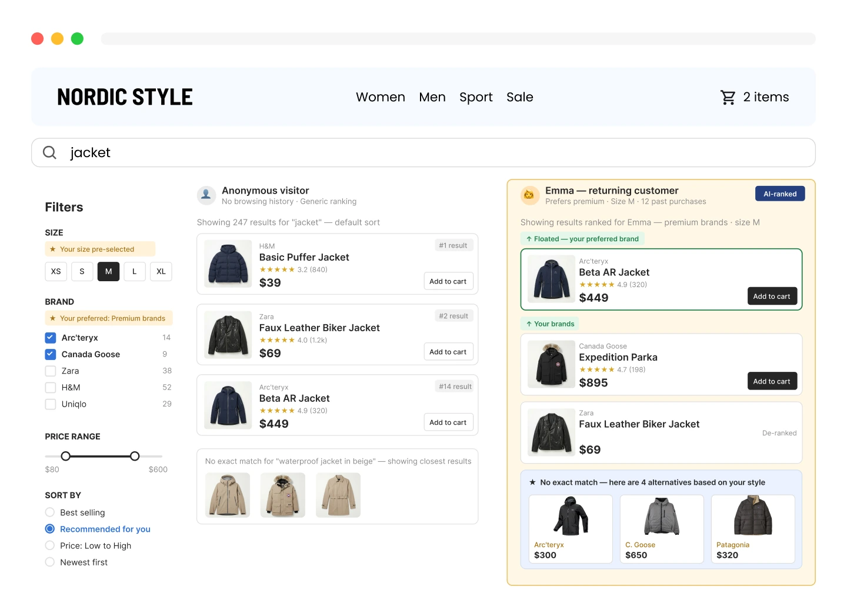Uncheck the Arc'teryx brand filter
This screenshot has width=847, height=616.
tap(51, 338)
